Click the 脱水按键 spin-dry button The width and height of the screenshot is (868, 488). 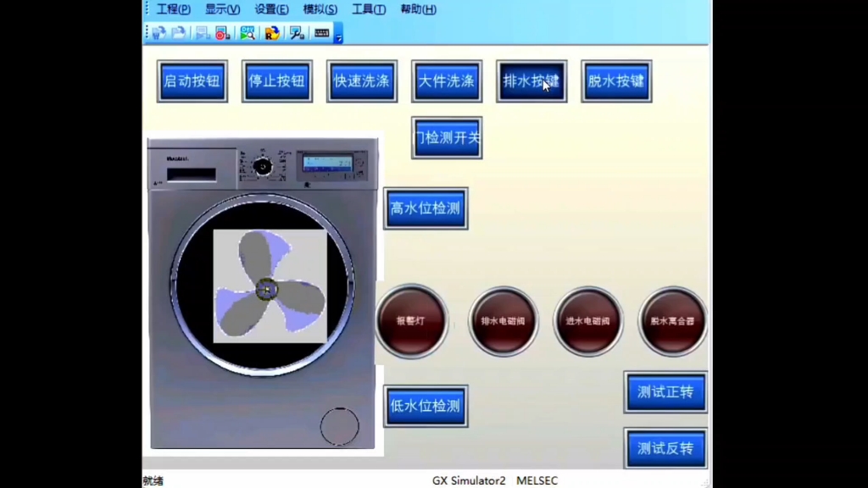pos(616,81)
